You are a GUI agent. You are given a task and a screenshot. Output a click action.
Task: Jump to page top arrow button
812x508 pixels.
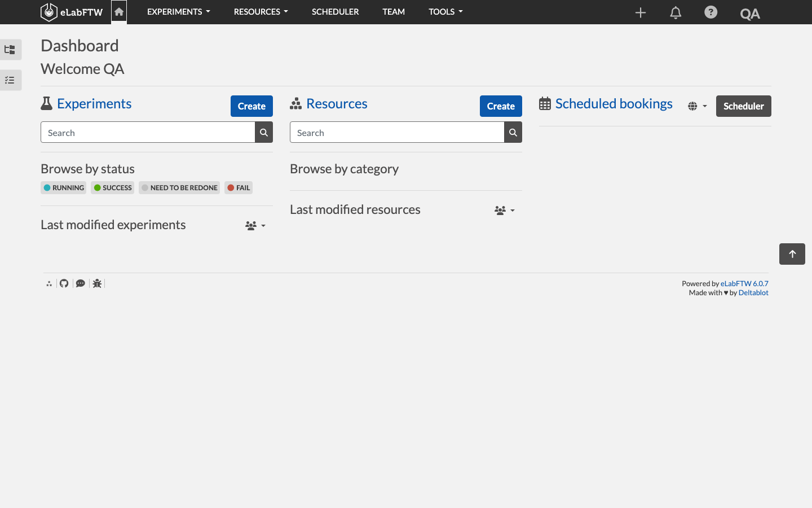pyautogui.click(x=792, y=254)
